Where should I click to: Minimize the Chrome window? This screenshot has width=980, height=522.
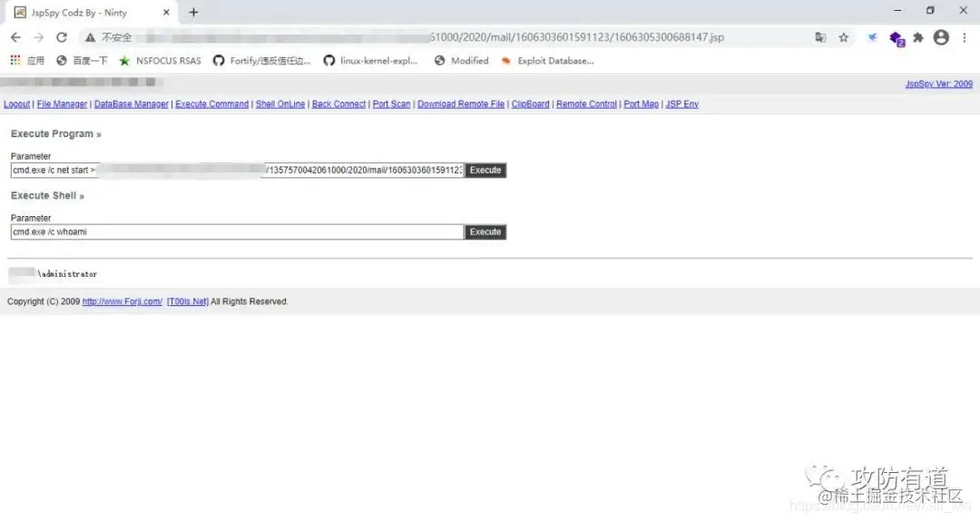coord(897,11)
